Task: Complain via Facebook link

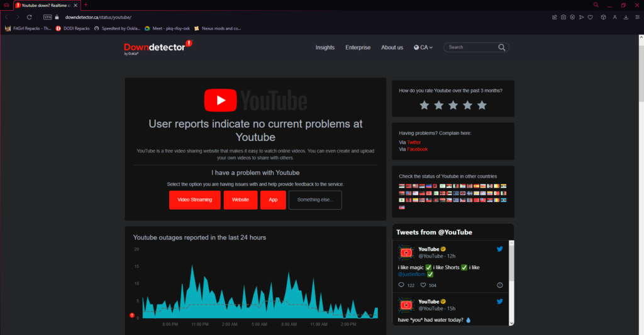Action: 418,149
